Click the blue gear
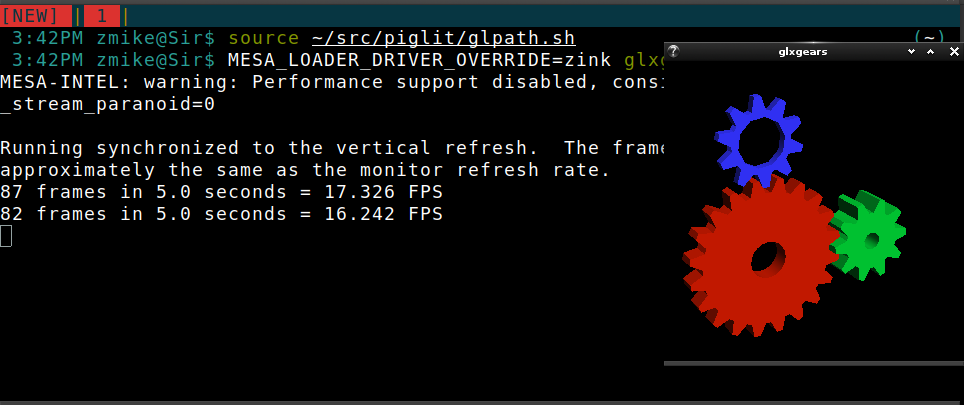 [758, 141]
